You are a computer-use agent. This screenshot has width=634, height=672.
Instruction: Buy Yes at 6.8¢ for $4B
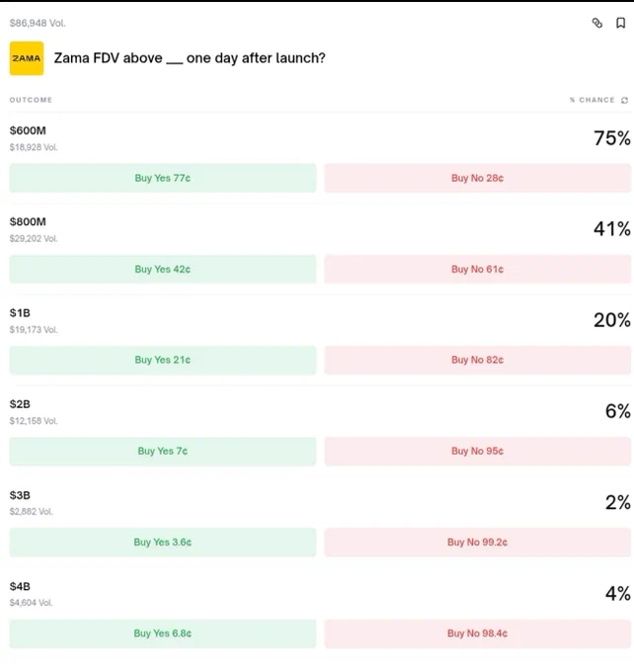click(x=163, y=633)
